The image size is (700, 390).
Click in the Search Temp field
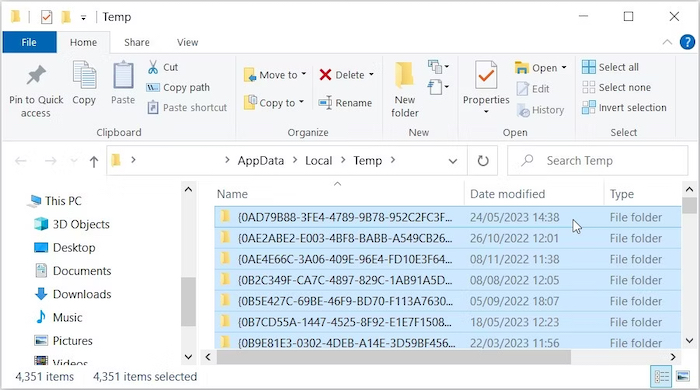point(598,161)
